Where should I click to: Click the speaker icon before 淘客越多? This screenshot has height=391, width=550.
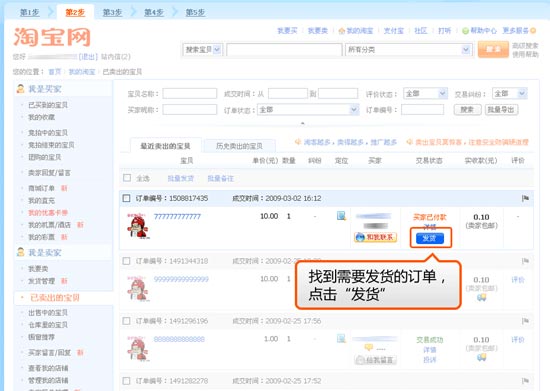point(298,142)
